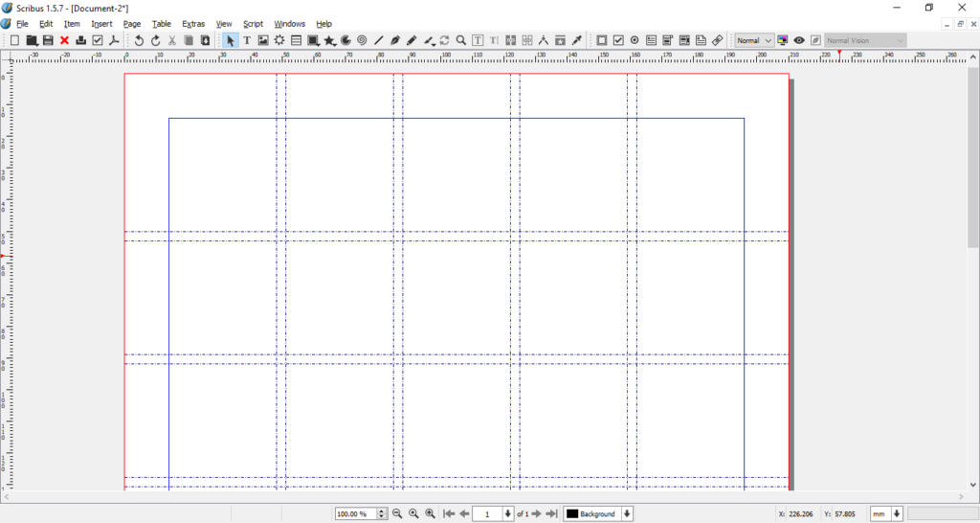
Task: Select the Eye Dropper tool
Action: (x=577, y=40)
